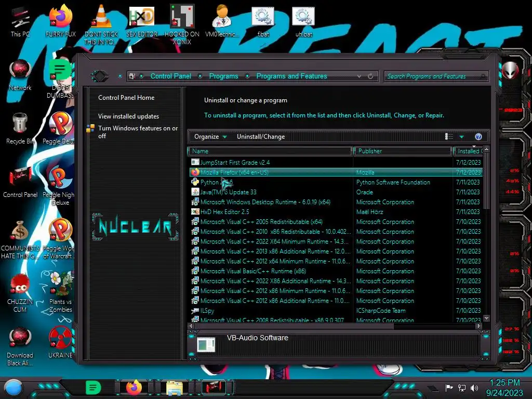
Task: Click the back navigation hexagon button
Action: [x=99, y=76]
